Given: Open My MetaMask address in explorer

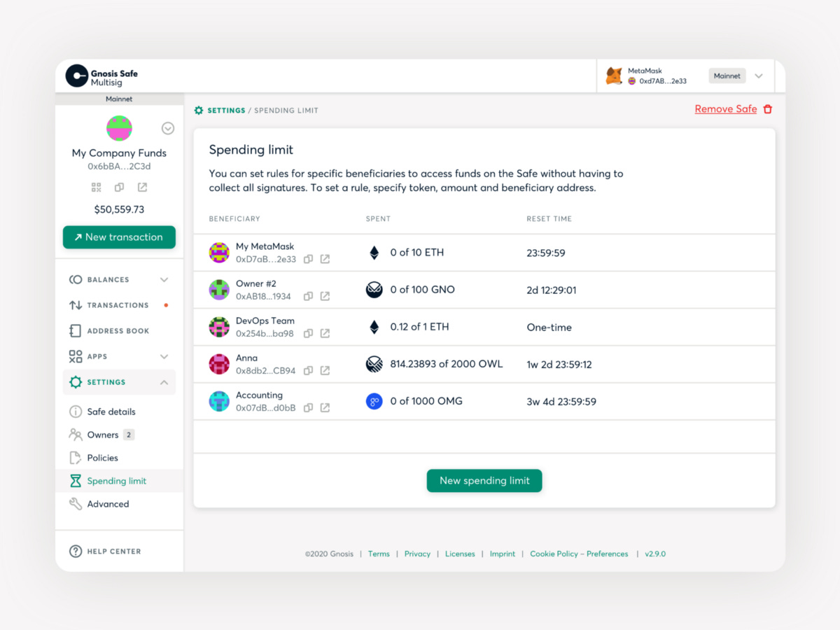Looking at the screenshot, I should (325, 259).
